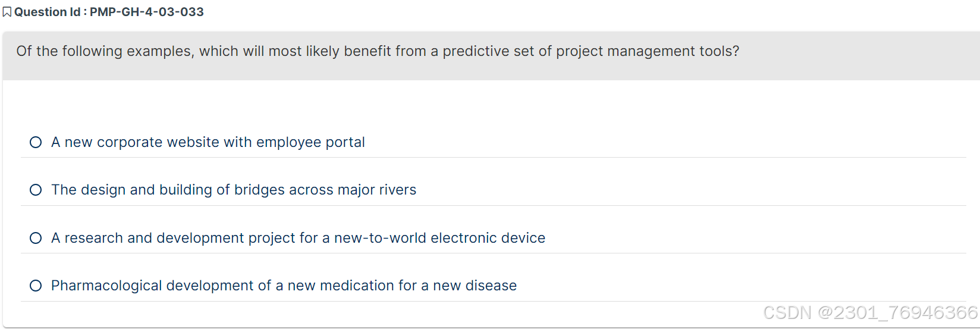Click the words "Question Id" in the header
980x329 pixels.
coord(47,12)
